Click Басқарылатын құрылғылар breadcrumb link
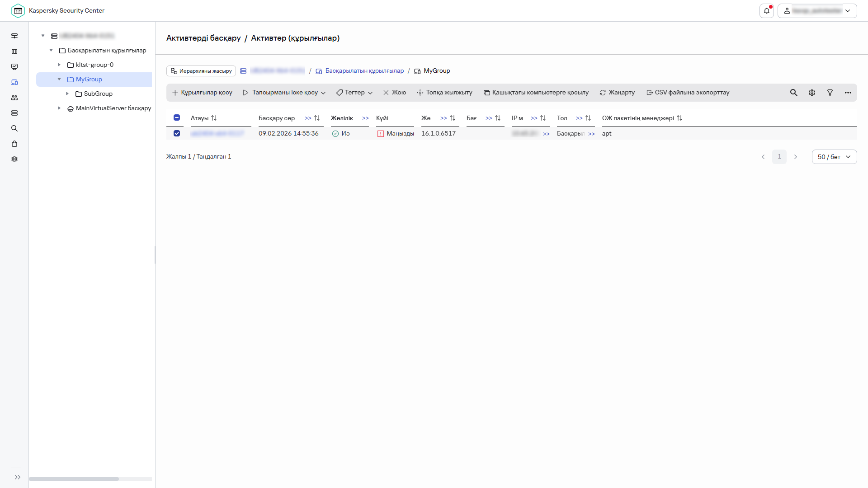Viewport: 868px width, 488px height. click(364, 71)
